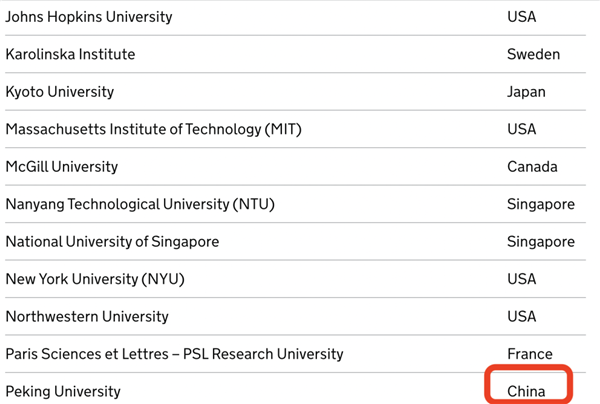The image size is (600, 404).
Task: Click USA beside Johns Hopkins University
Action: click(522, 17)
